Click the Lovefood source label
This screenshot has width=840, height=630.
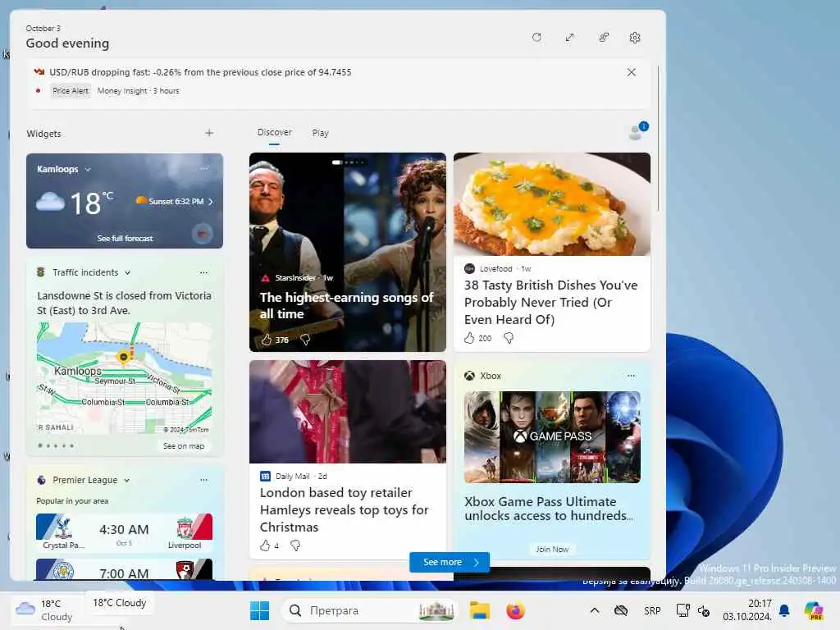pyautogui.click(x=496, y=269)
